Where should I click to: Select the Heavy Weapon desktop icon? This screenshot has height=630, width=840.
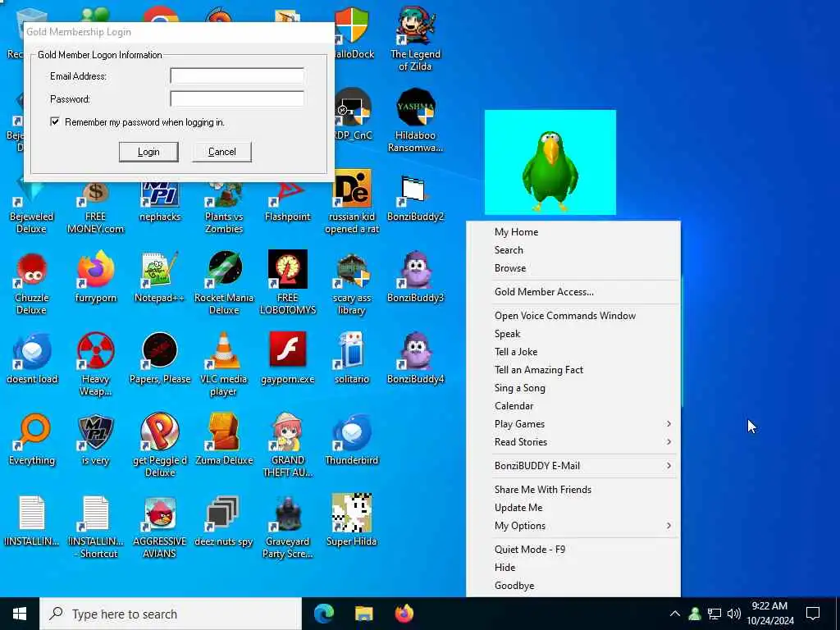pyautogui.click(x=96, y=364)
